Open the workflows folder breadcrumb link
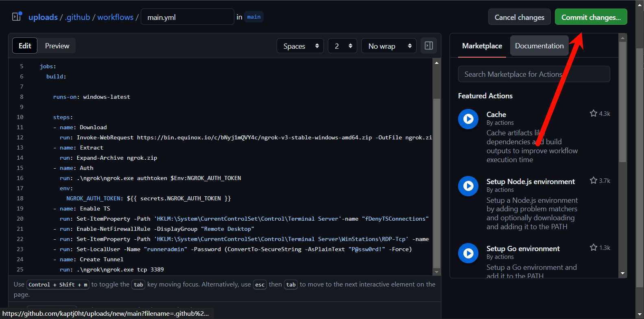 point(116,17)
